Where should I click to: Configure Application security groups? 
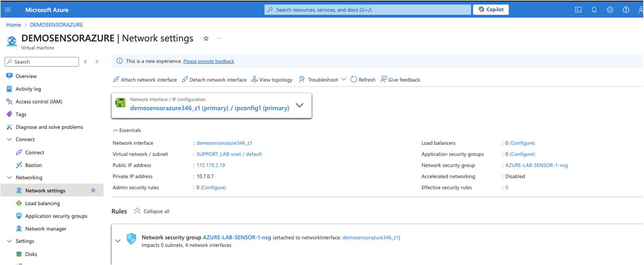point(522,154)
